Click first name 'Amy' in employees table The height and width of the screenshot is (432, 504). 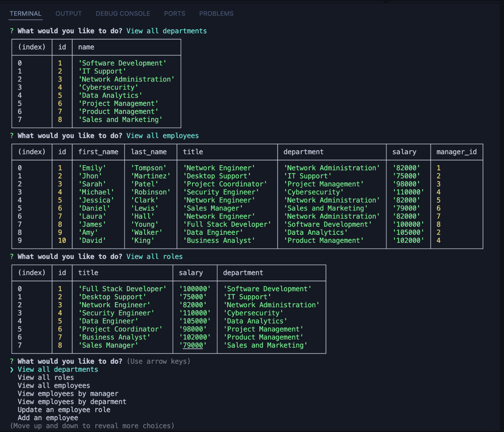pos(88,232)
